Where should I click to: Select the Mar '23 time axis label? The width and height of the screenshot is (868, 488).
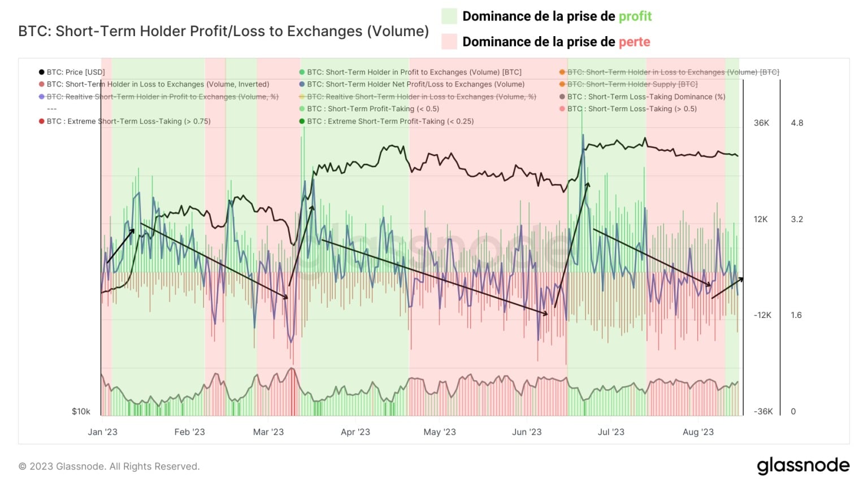268,432
